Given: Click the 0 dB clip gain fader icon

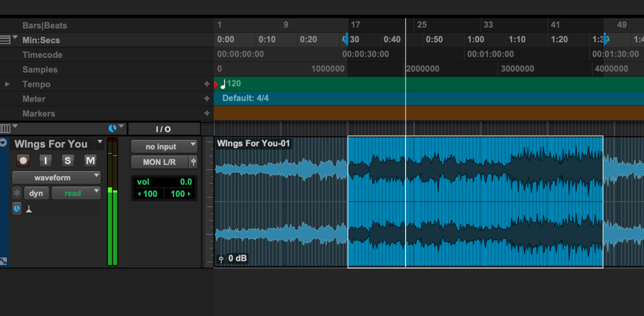Looking at the screenshot, I should pos(221,259).
